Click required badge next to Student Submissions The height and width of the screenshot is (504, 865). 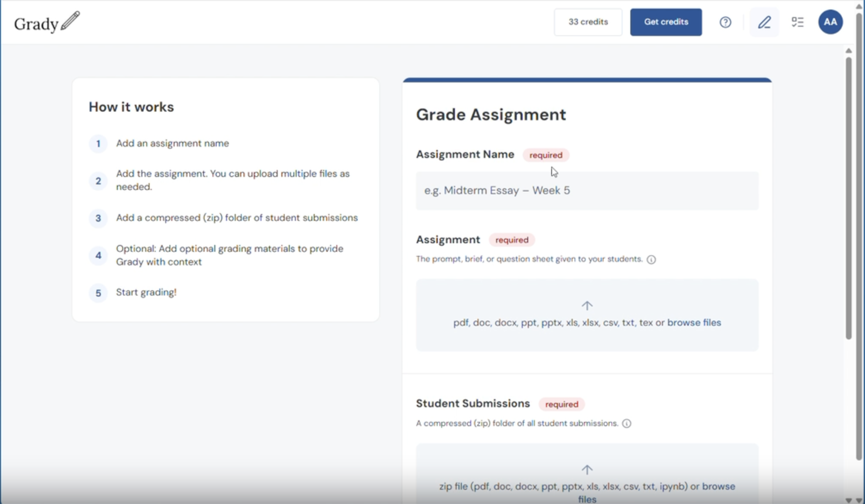pos(561,404)
